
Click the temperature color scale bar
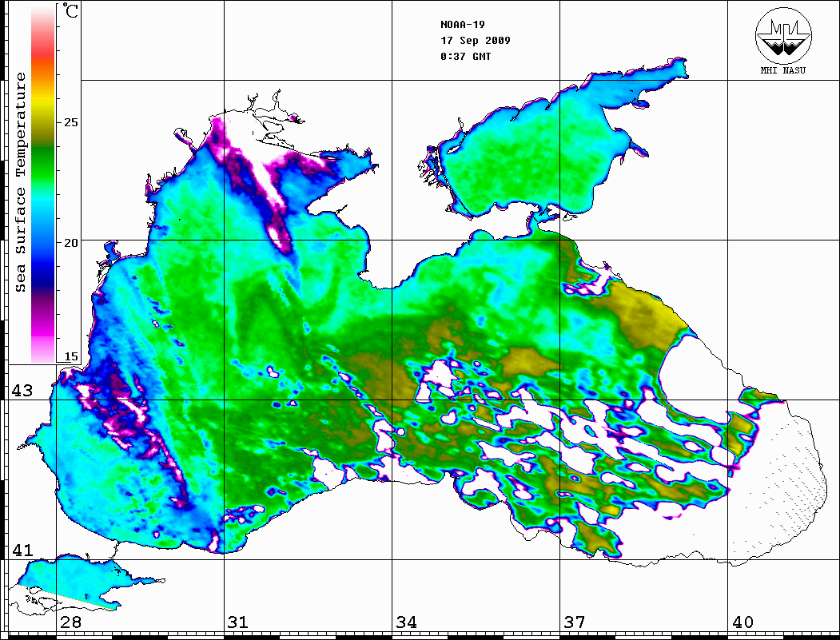click(x=43, y=183)
